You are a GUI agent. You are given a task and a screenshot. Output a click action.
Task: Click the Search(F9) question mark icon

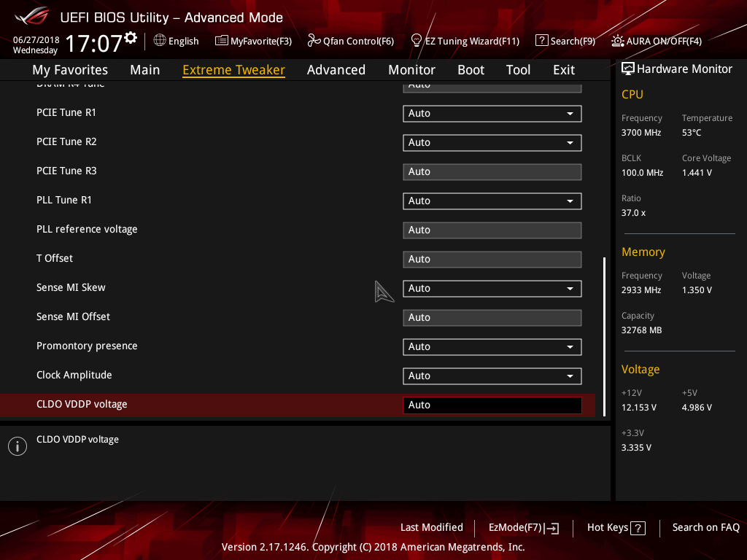(542, 41)
